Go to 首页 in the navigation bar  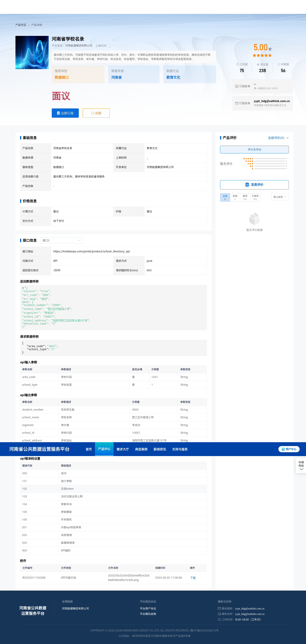[x=89, y=449]
